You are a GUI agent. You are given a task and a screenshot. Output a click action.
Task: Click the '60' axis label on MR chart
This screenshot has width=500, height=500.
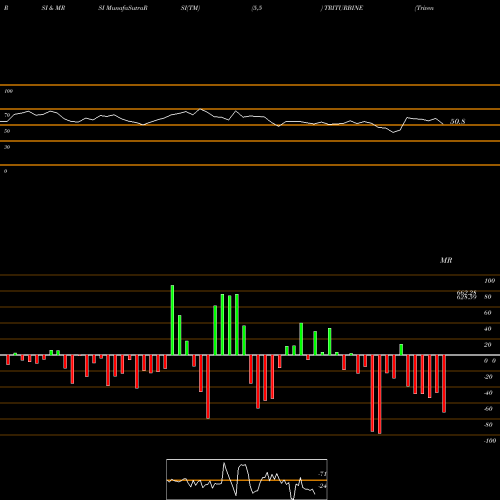[487, 313]
